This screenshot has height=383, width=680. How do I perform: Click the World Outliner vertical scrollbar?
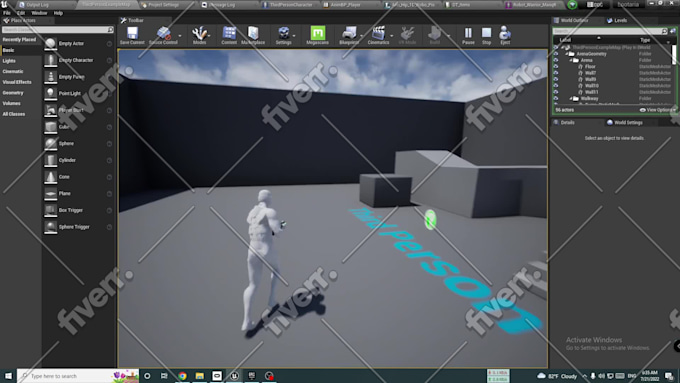(x=674, y=55)
